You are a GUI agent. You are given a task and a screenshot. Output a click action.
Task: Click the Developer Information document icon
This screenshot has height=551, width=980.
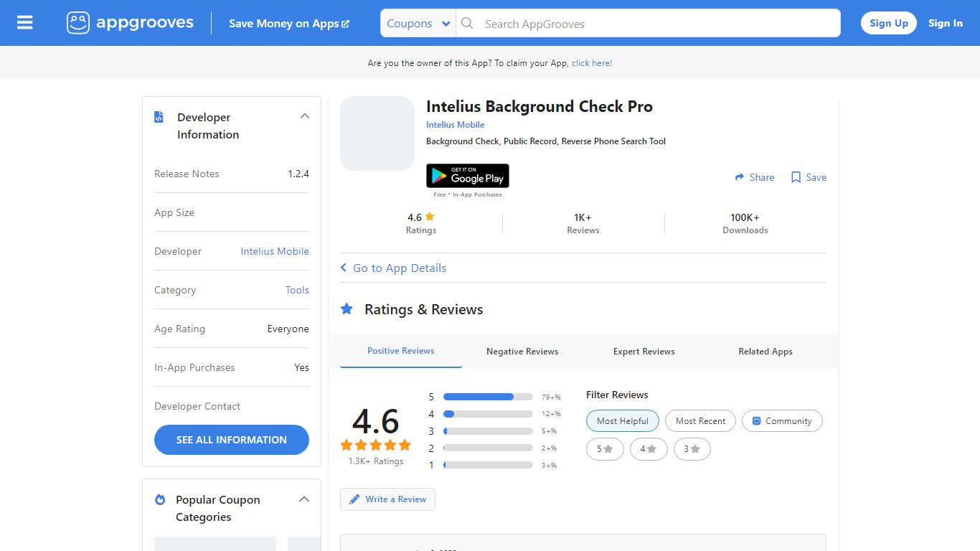(159, 117)
